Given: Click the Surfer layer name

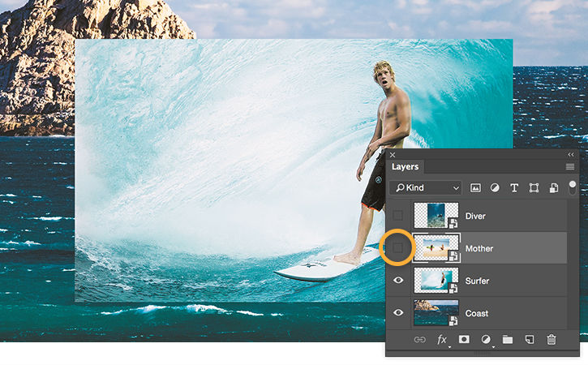Looking at the screenshot, I should point(477,281).
